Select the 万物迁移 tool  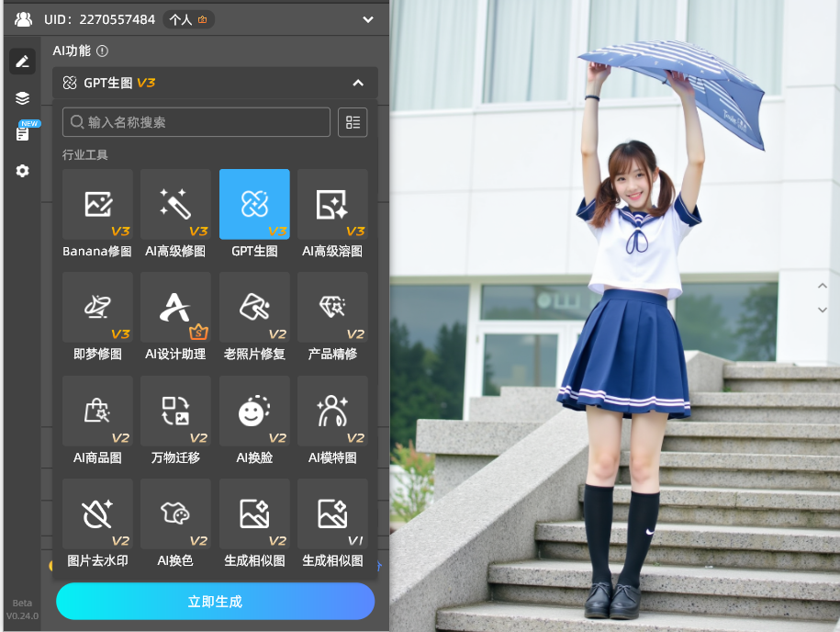pos(175,411)
